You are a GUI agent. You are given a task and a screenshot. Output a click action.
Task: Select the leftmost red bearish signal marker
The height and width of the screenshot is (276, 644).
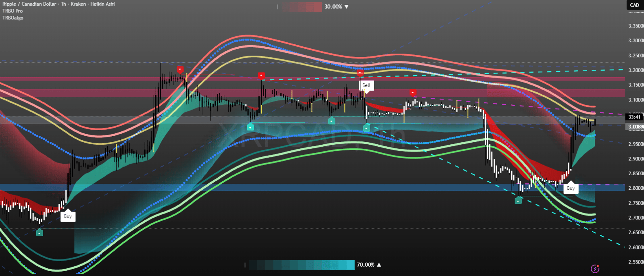(180, 70)
